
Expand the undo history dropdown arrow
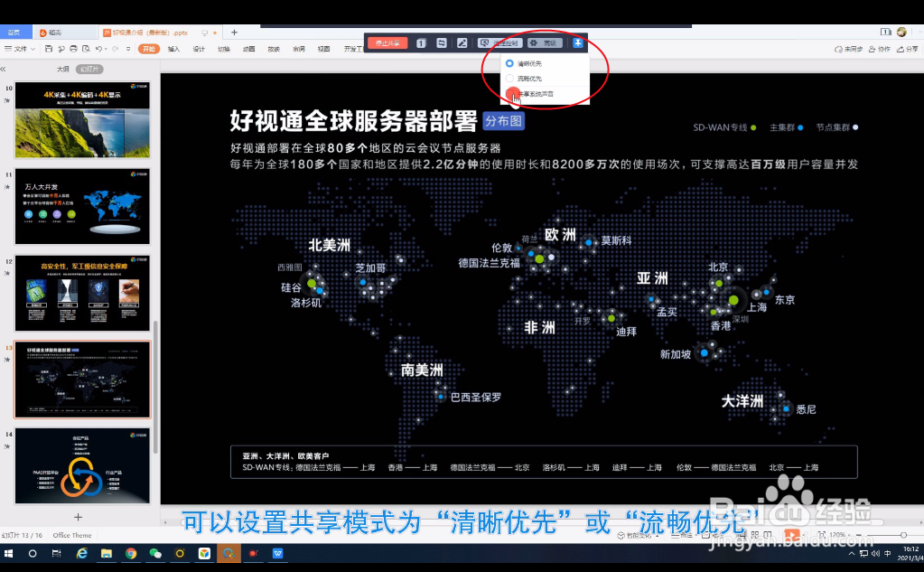pos(106,49)
